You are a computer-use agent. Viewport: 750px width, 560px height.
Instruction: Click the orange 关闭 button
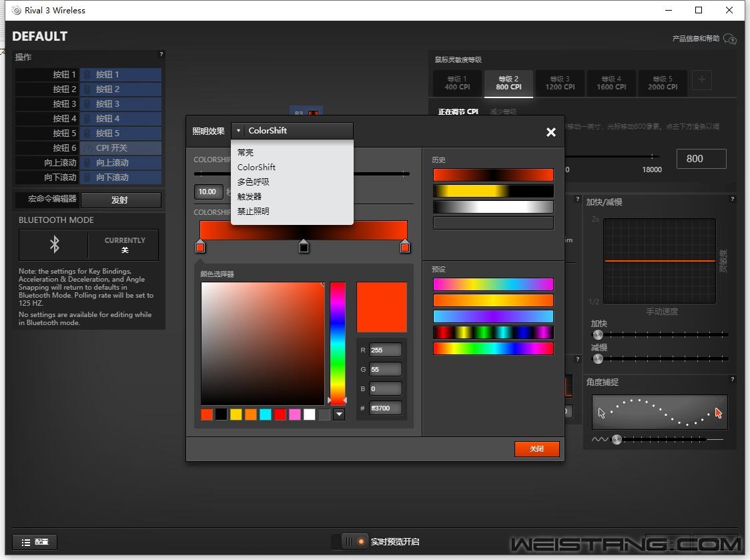click(536, 449)
